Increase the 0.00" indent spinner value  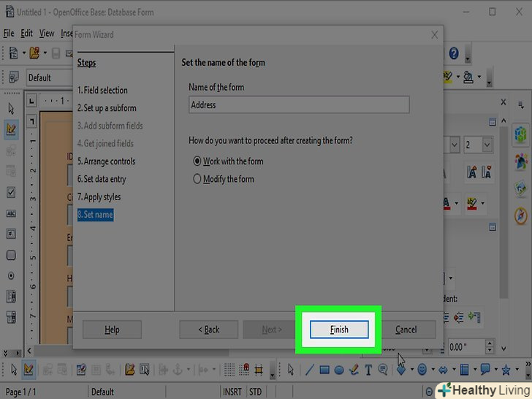click(x=490, y=343)
